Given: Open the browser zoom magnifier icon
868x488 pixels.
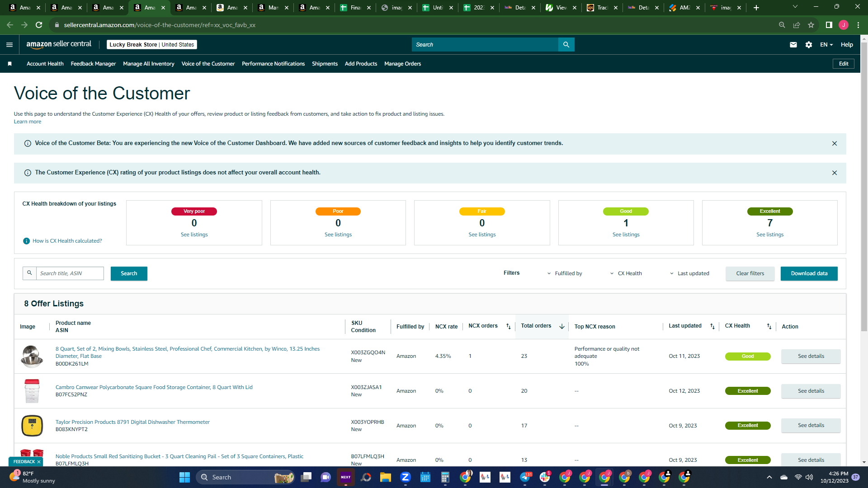Looking at the screenshot, I should click(x=782, y=25).
